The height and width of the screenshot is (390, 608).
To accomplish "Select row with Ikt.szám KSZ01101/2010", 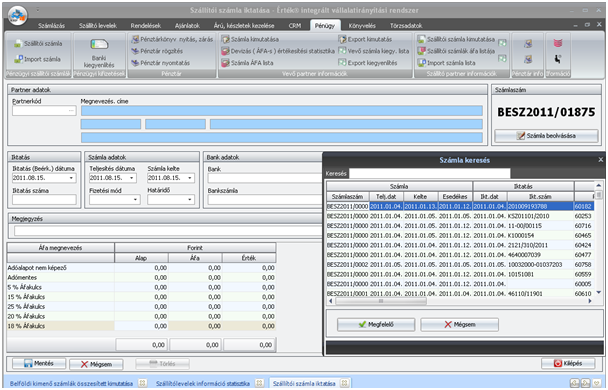I will [460, 216].
